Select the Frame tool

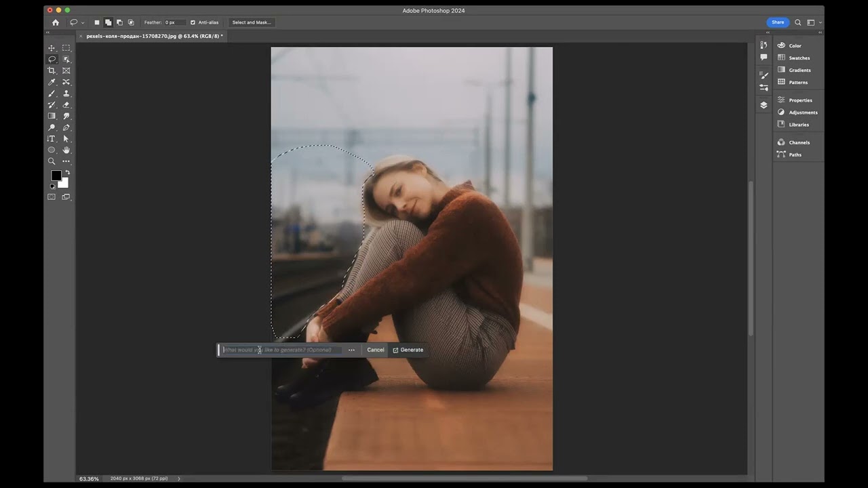(66, 70)
